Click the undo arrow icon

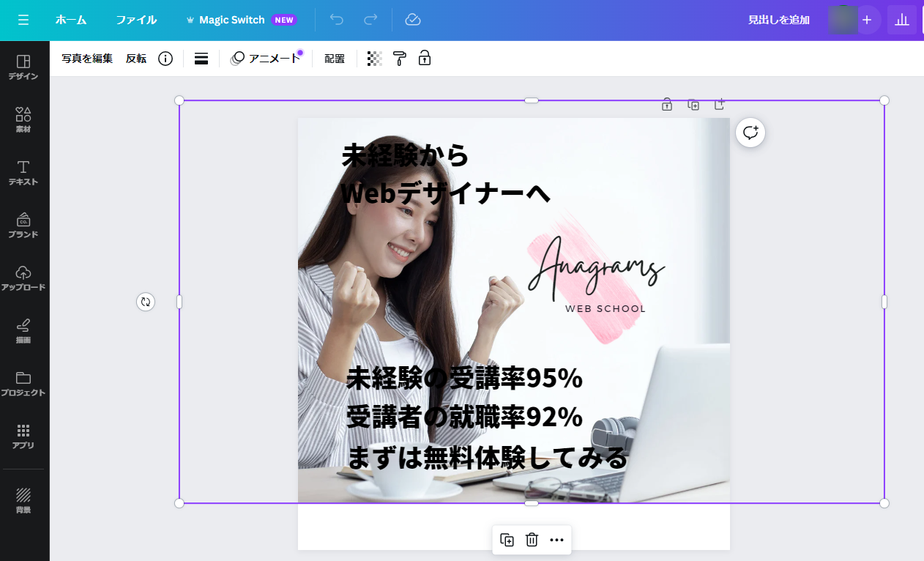point(337,20)
